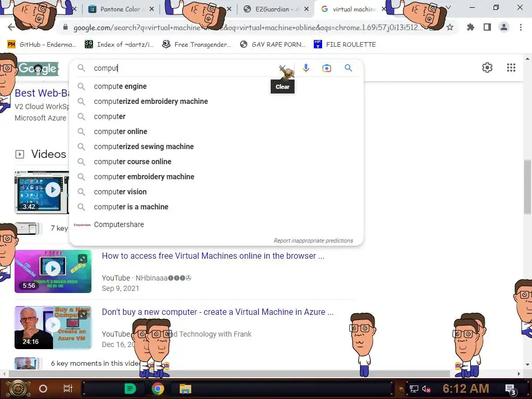Image resolution: width=532 pixels, height=399 pixels.
Task: Open the Windows Start button
Action: point(18,389)
